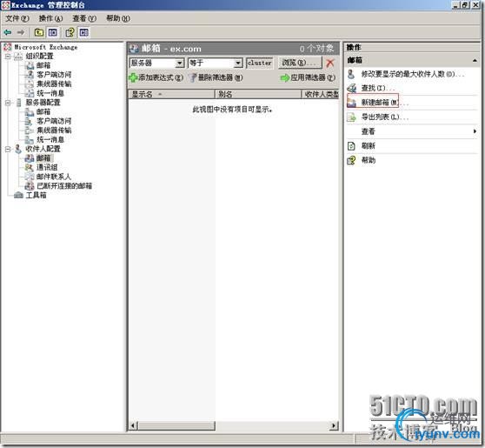Image resolution: width=485 pixels, height=448 pixels.
Task: Click 导出列表 export list action
Action: click(x=384, y=117)
